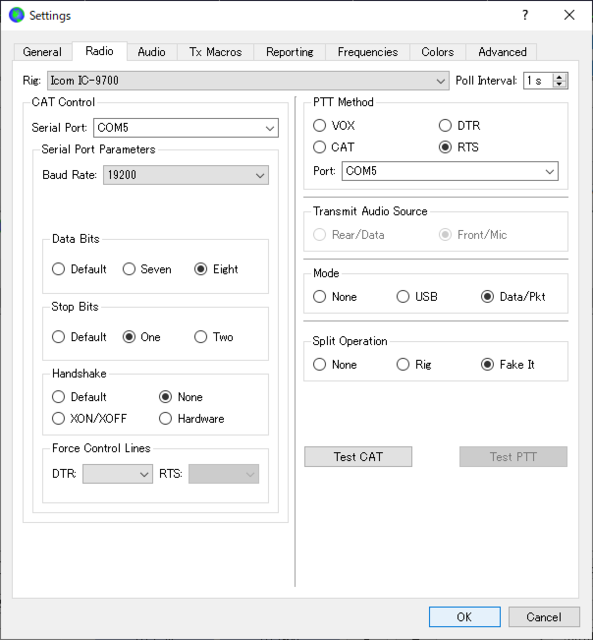Choose VOX as PTT method
593x640 pixels.
tap(334, 125)
